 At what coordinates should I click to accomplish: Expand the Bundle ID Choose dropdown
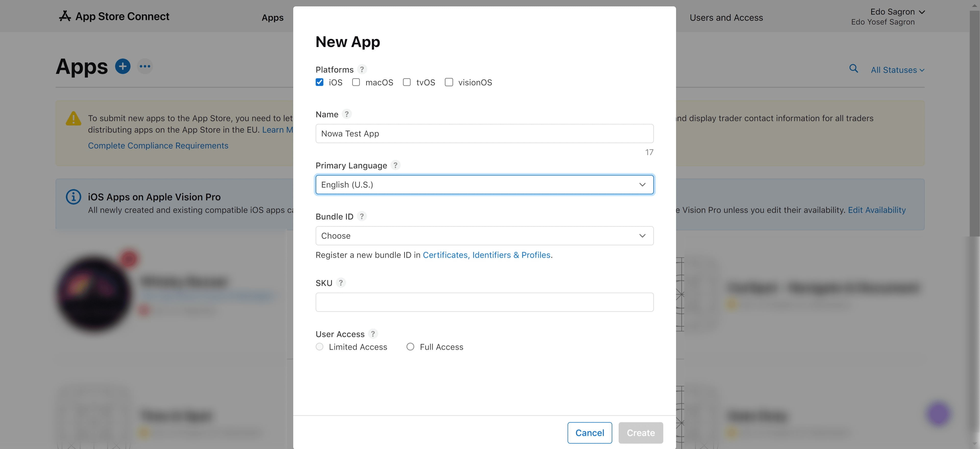tap(484, 236)
